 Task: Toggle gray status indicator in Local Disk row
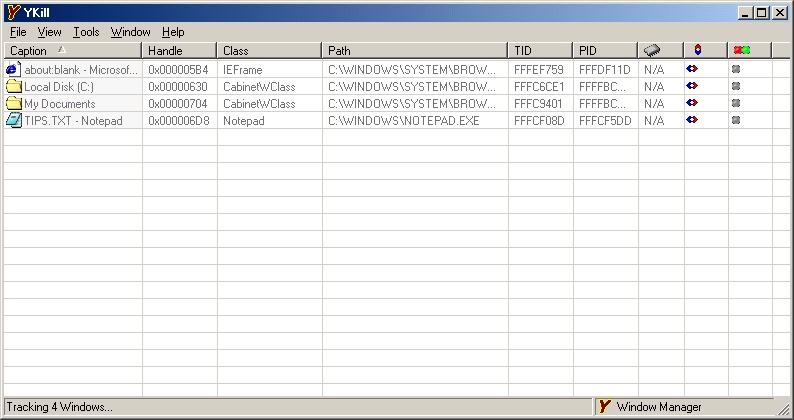[735, 86]
